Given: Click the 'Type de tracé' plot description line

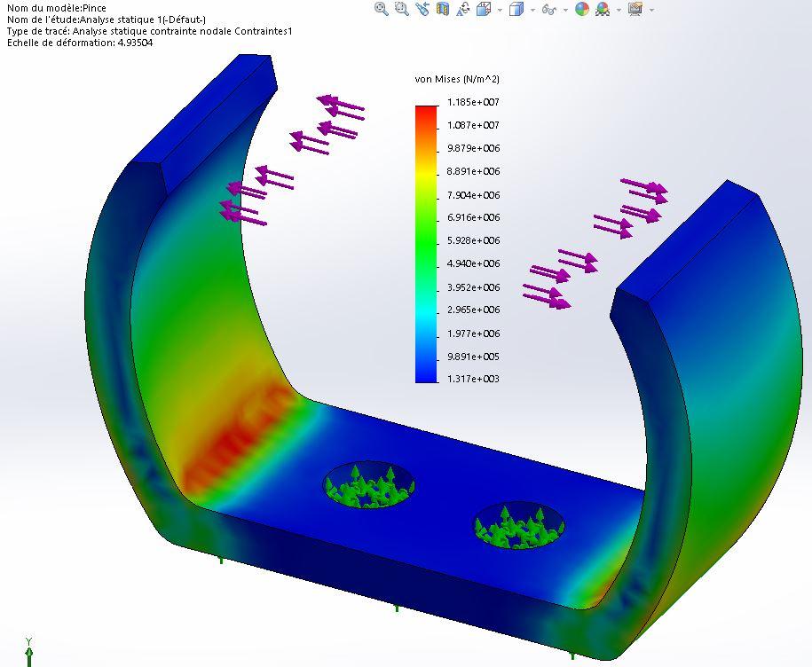Looking at the screenshot, I should pyautogui.click(x=150, y=31).
